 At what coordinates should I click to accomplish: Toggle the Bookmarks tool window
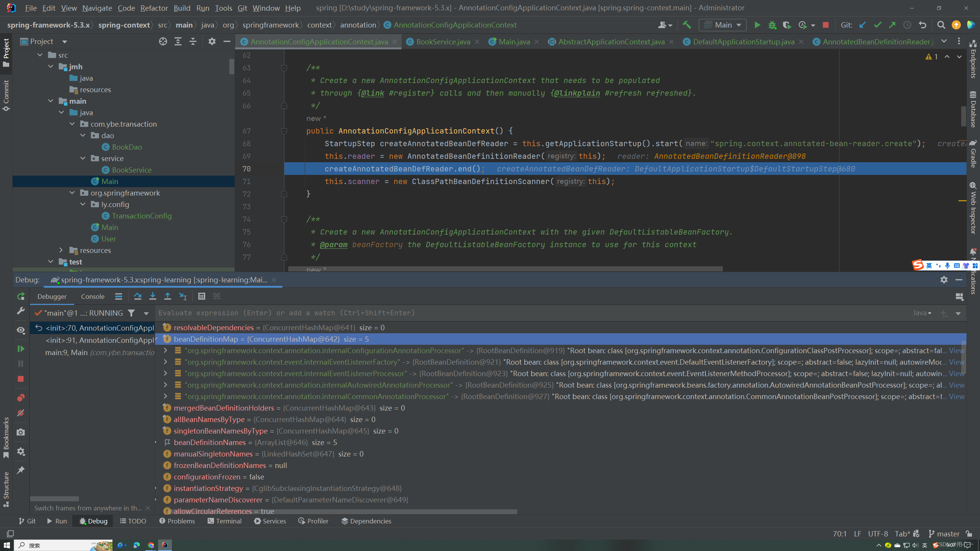[x=6, y=437]
